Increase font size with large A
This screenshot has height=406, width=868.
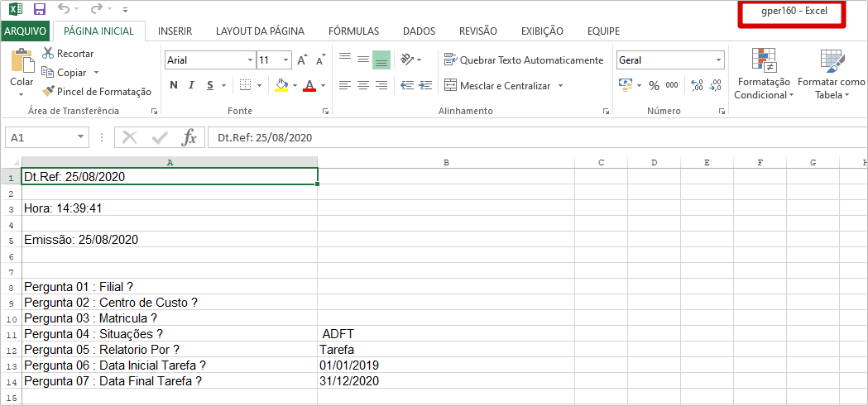[302, 60]
